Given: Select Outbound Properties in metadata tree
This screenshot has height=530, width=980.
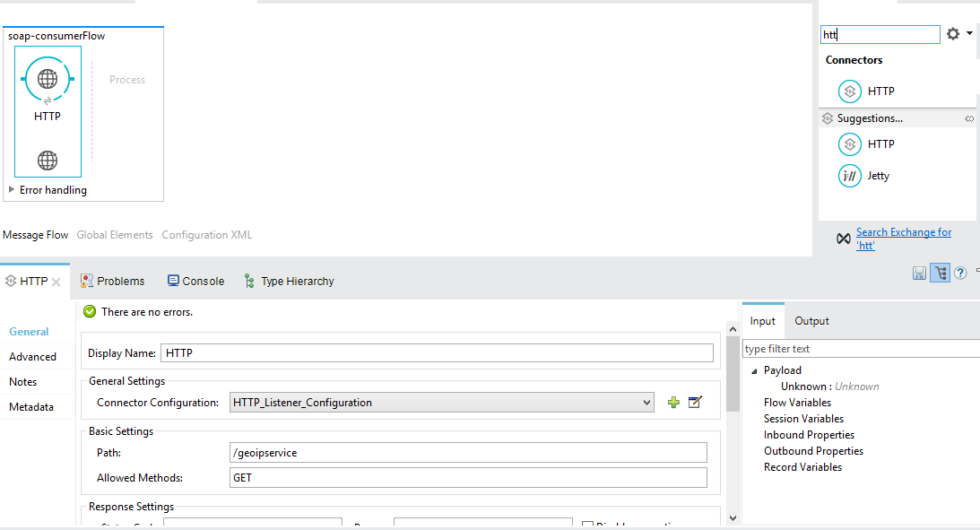Looking at the screenshot, I should (x=813, y=451).
